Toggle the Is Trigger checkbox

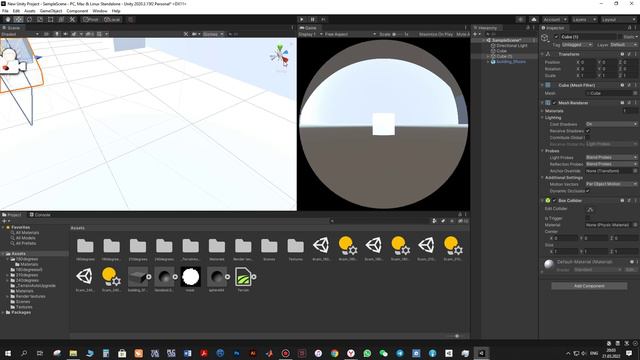tap(588, 218)
